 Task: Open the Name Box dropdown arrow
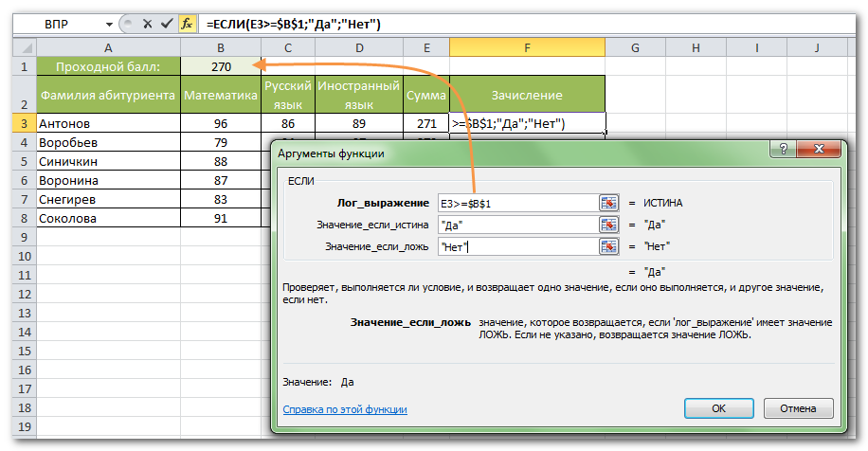(x=109, y=25)
